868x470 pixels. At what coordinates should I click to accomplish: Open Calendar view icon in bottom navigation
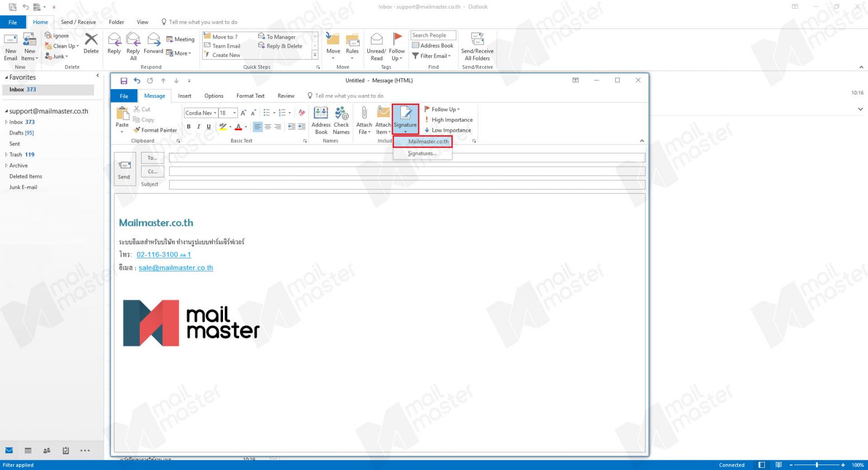[x=28, y=450]
